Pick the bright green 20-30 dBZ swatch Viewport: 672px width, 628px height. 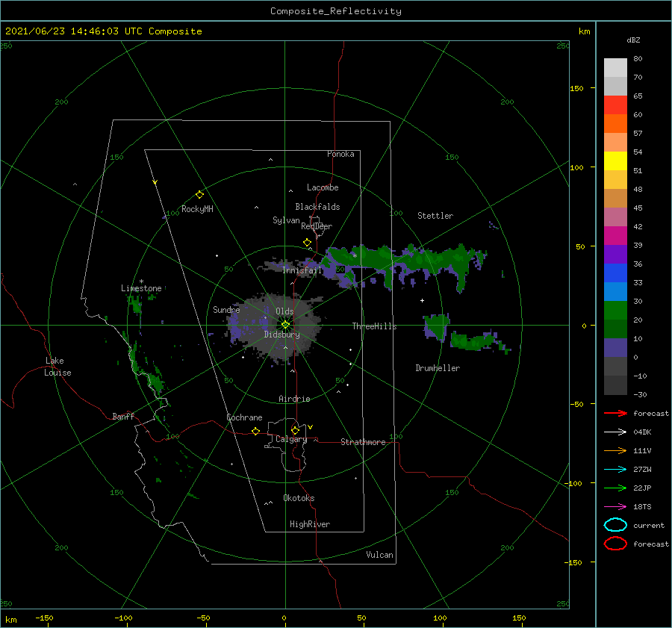615,311
